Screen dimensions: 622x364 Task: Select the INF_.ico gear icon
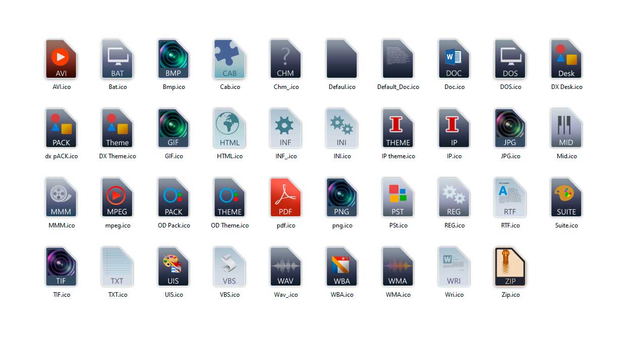pyautogui.click(x=286, y=128)
